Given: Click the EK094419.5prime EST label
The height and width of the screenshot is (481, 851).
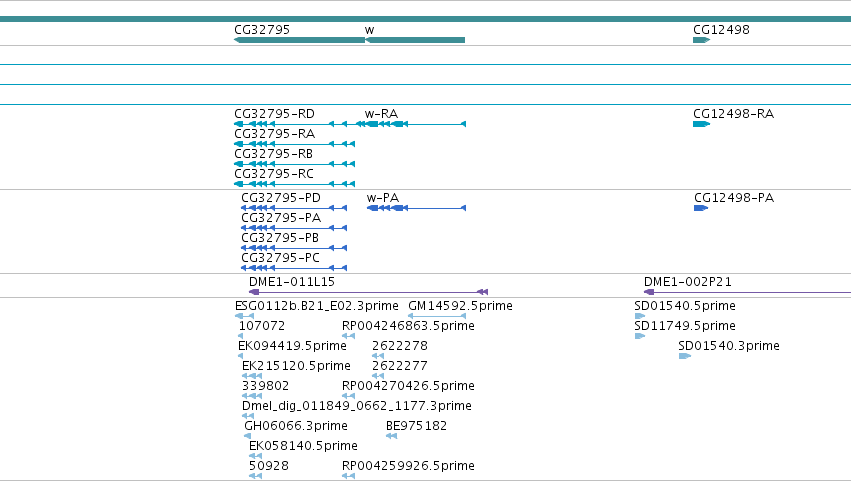Looking at the screenshot, I should 293,346.
